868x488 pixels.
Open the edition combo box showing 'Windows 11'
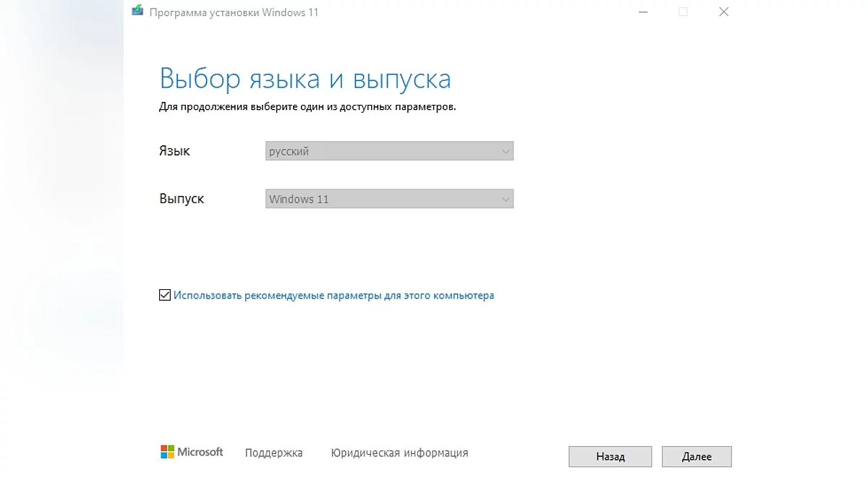point(389,199)
